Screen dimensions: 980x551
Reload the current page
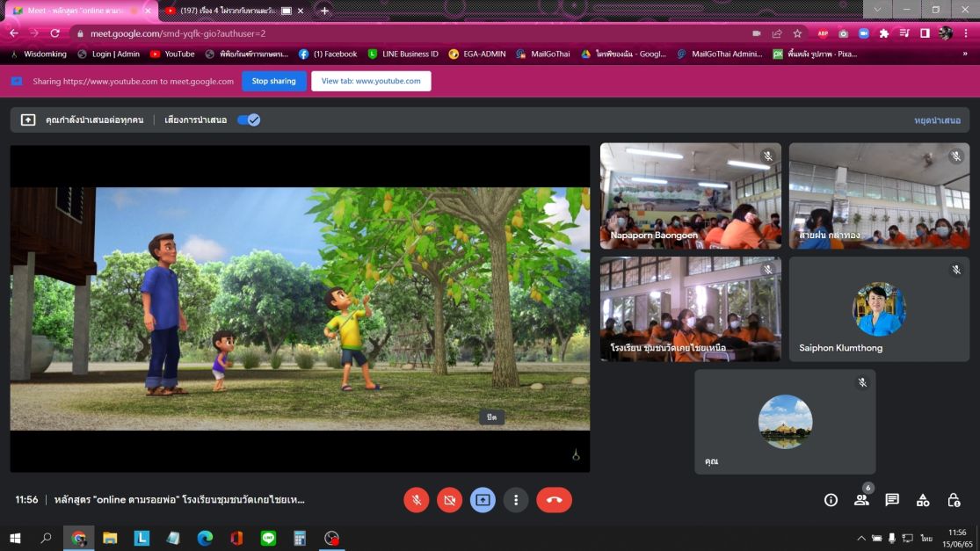click(x=55, y=33)
